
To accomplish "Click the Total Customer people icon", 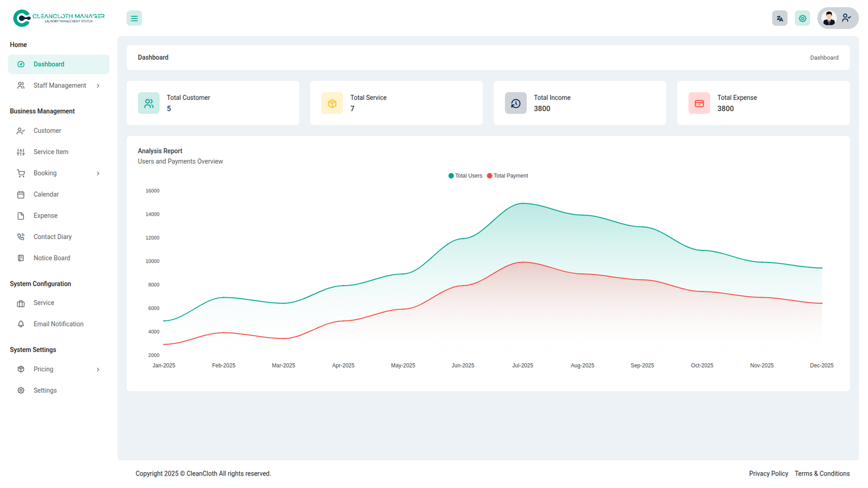I will pyautogui.click(x=149, y=103).
